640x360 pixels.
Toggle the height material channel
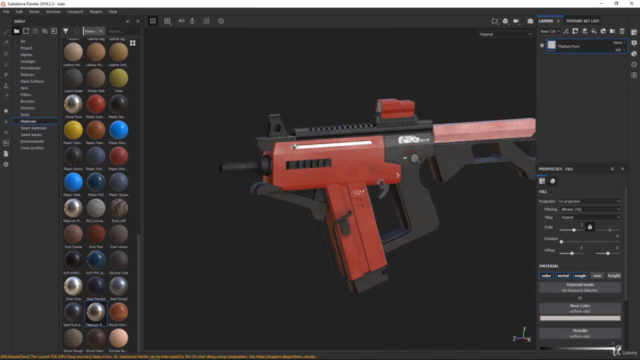[614, 276]
